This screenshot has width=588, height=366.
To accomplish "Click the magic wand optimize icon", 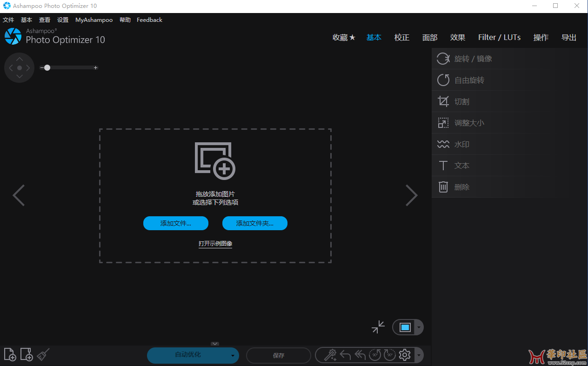I will (x=330, y=355).
